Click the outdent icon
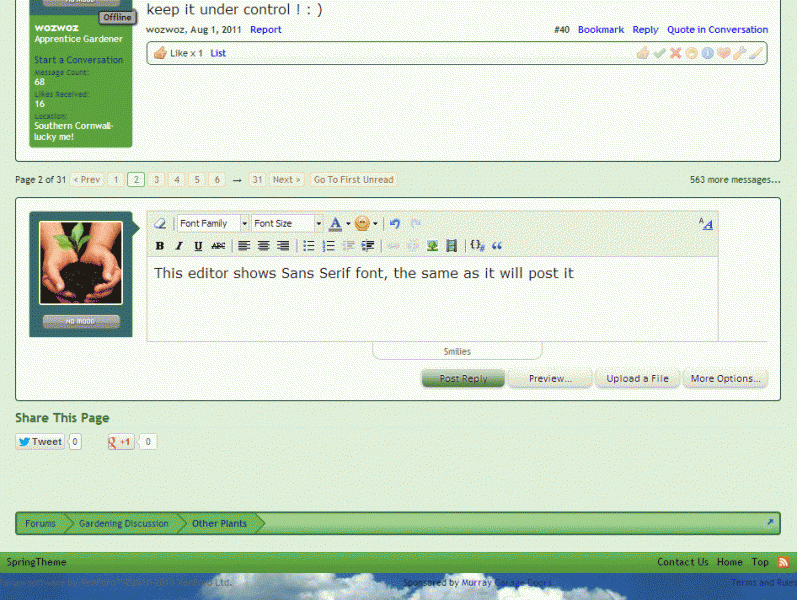 348,246
